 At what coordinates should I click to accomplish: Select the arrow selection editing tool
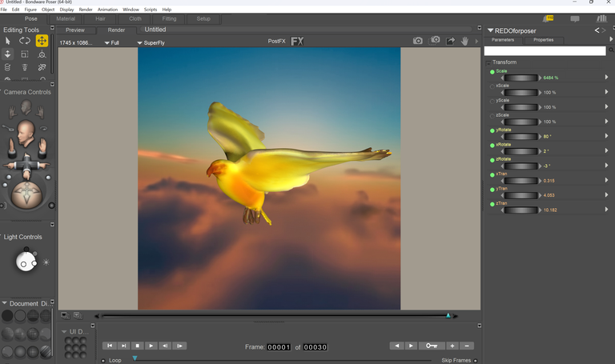(7, 41)
